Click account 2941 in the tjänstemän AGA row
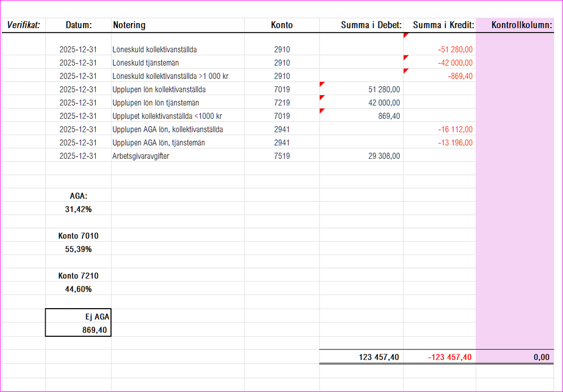Screen dimensions: 563x392 tap(282, 142)
